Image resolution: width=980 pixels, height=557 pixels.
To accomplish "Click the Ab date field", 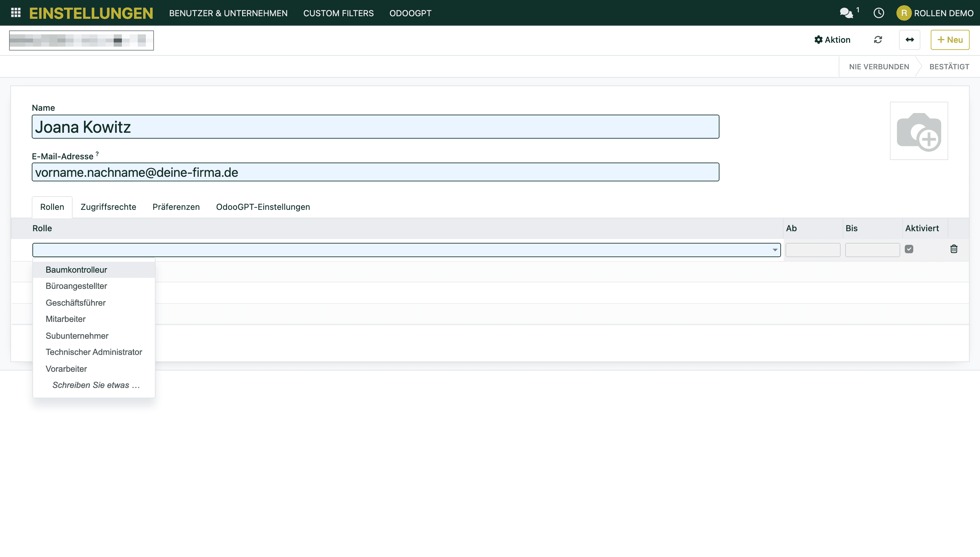I will pos(813,250).
